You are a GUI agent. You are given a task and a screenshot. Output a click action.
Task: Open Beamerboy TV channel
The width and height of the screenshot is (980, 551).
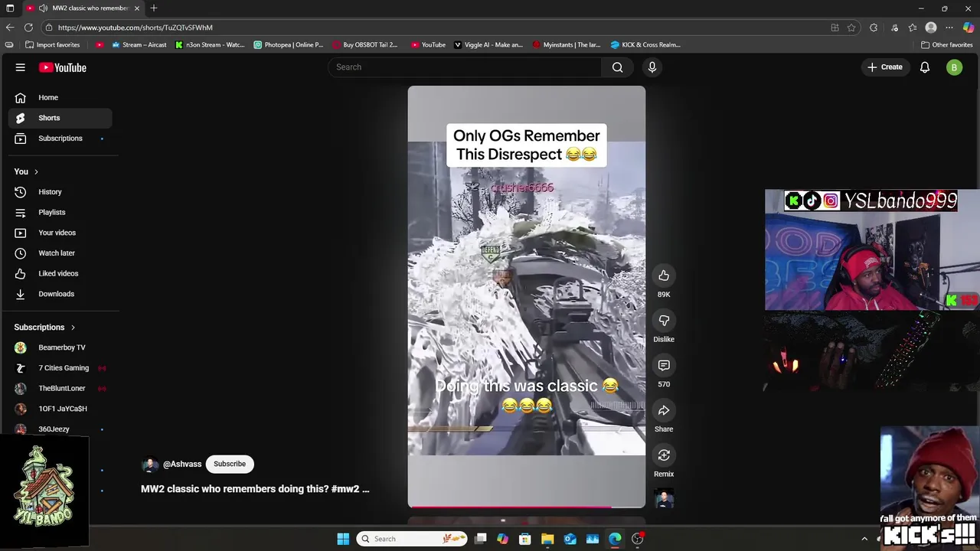click(x=60, y=347)
